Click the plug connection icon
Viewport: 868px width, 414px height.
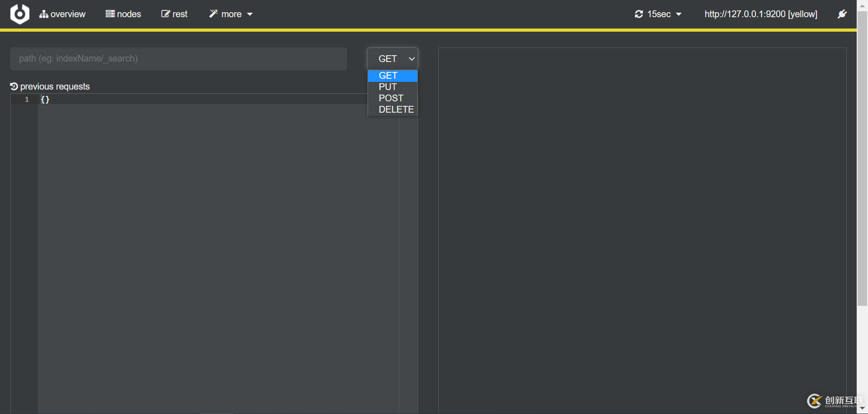click(842, 14)
